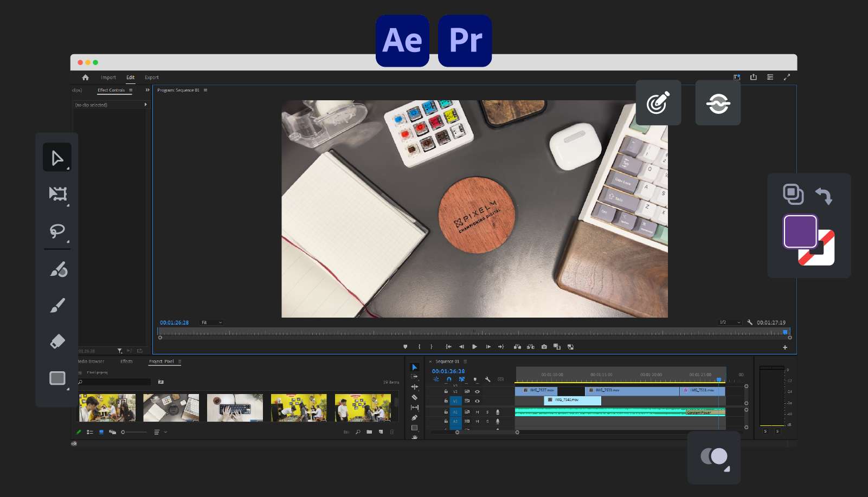Adjust the thumbnail size slider in Project panel
The image size is (868, 497).
(x=134, y=432)
